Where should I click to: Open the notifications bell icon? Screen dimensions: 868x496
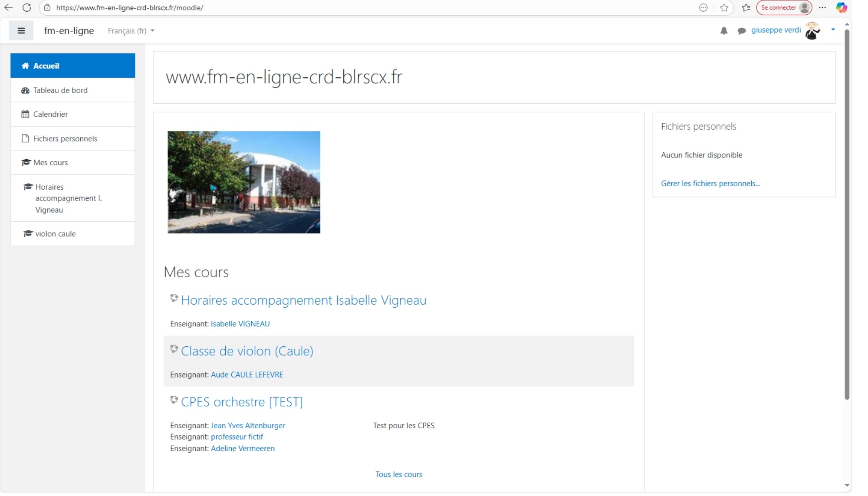pos(723,31)
